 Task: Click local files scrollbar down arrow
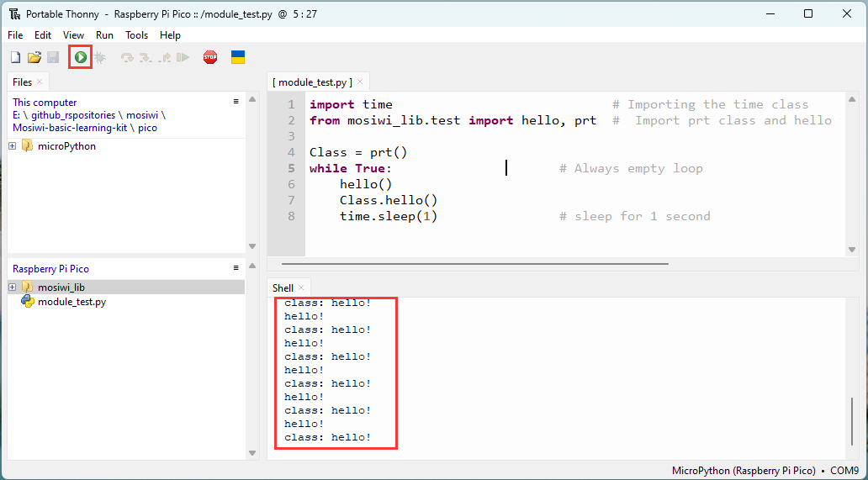click(252, 246)
